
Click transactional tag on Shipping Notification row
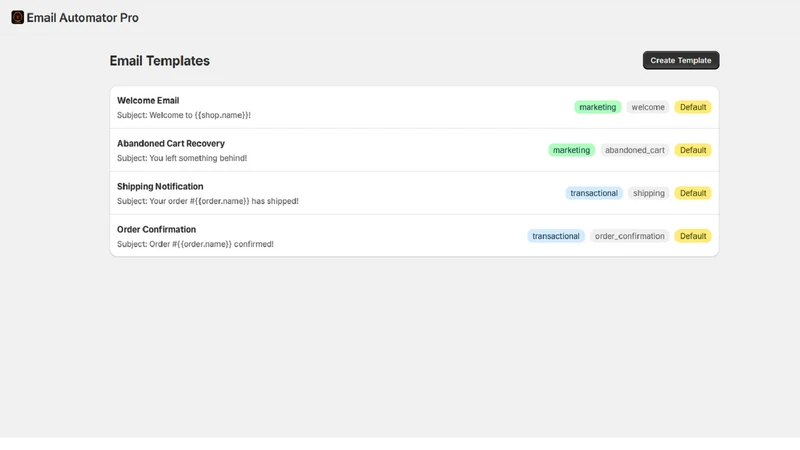coord(594,193)
